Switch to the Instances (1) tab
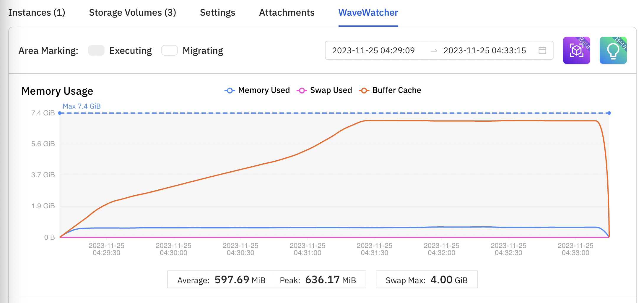 pyautogui.click(x=37, y=12)
